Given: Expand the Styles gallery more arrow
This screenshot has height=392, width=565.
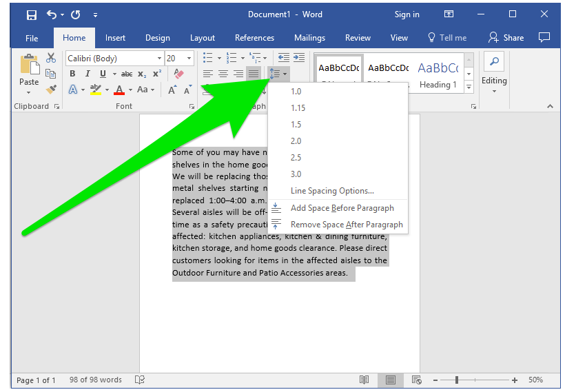Looking at the screenshot, I should click(469, 87).
